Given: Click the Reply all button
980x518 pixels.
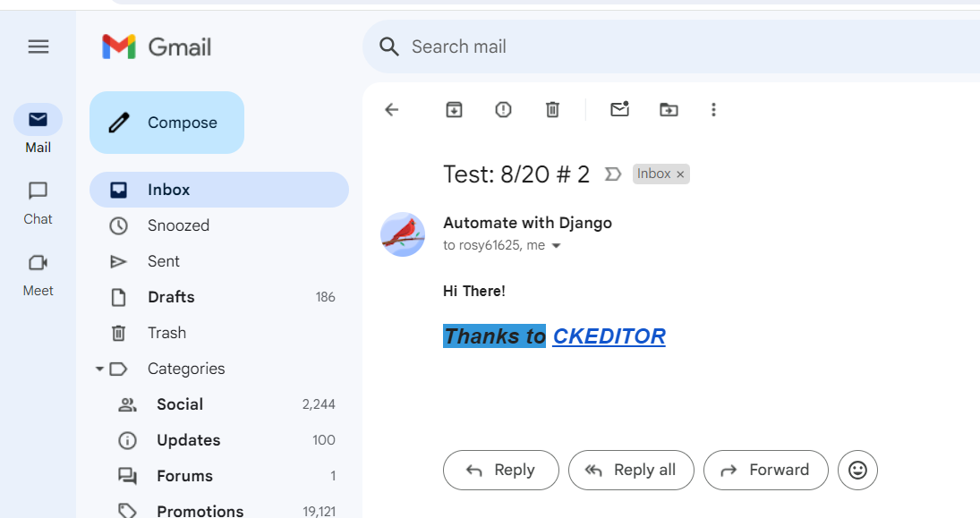Looking at the screenshot, I should coord(631,470).
